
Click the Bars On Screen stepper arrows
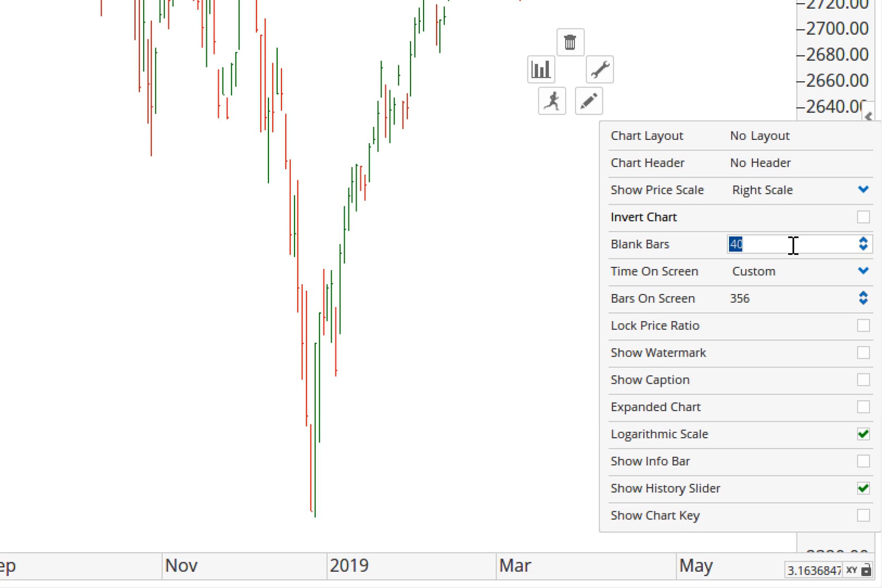tap(863, 298)
